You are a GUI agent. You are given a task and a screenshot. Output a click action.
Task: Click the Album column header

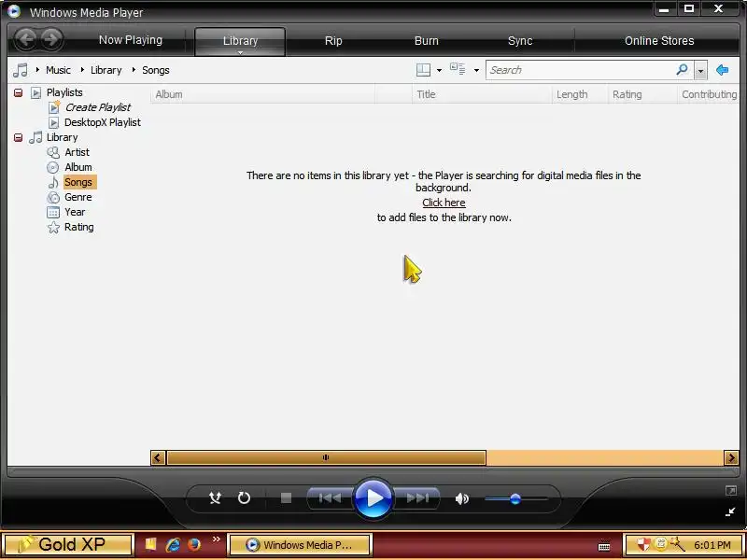(x=262, y=94)
